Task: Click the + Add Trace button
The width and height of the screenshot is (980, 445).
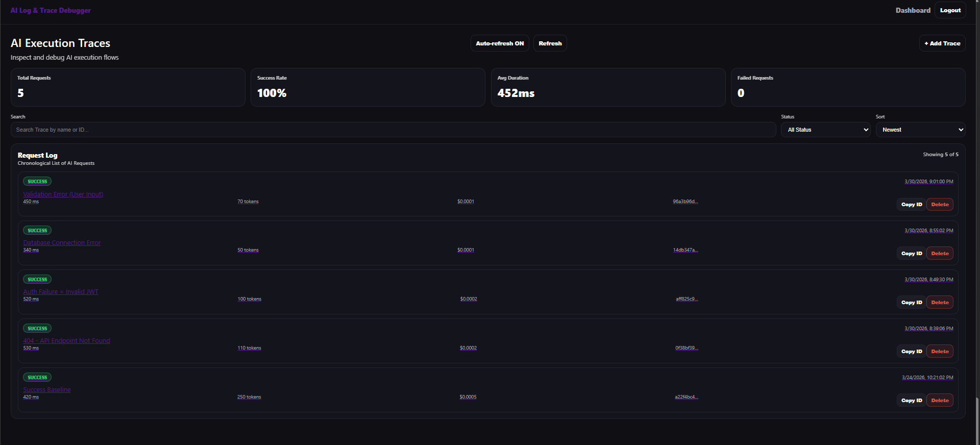Action: click(x=942, y=43)
